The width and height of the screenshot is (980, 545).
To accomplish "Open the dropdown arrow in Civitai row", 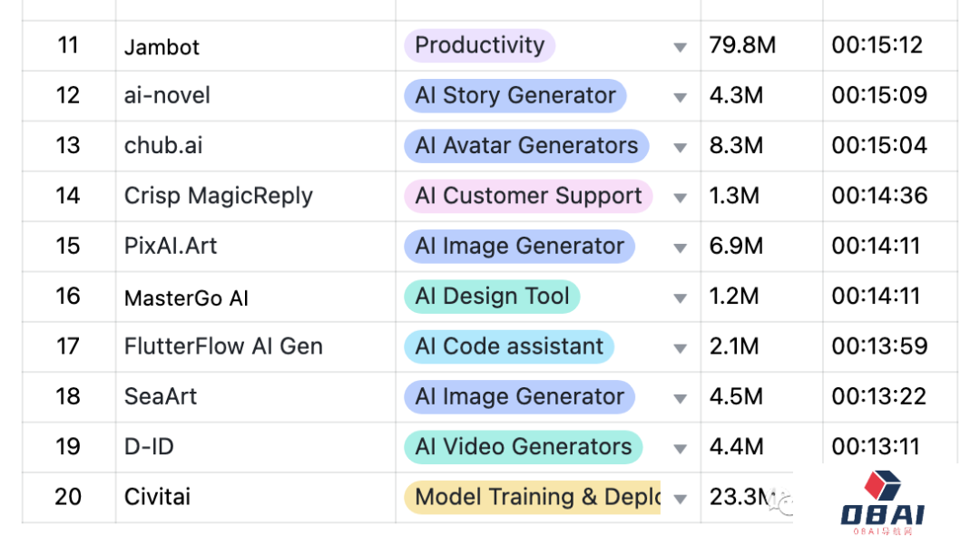I will pyautogui.click(x=680, y=498).
